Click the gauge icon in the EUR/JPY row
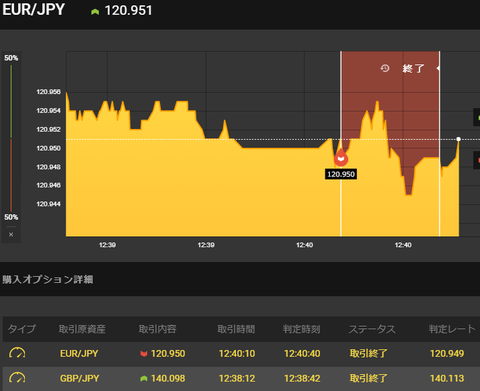Screen dimensions: 480x391 (17, 353)
